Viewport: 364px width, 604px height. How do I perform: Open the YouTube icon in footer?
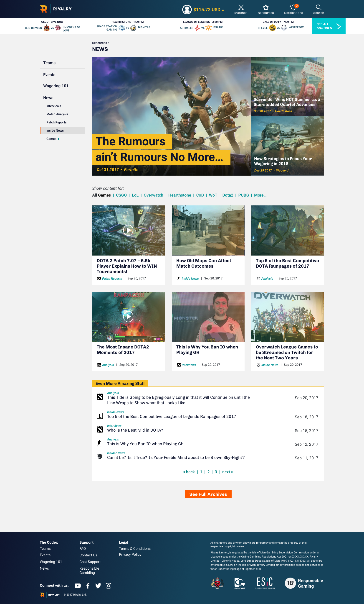78,585
